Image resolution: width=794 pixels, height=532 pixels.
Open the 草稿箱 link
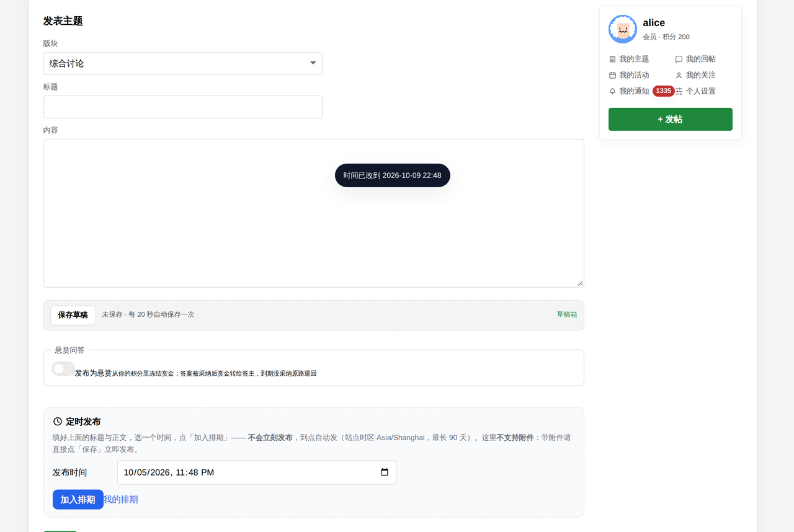pyautogui.click(x=567, y=314)
